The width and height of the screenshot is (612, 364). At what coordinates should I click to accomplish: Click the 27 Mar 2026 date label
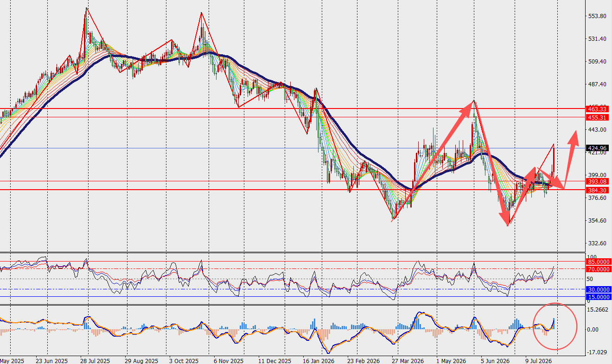(408, 360)
